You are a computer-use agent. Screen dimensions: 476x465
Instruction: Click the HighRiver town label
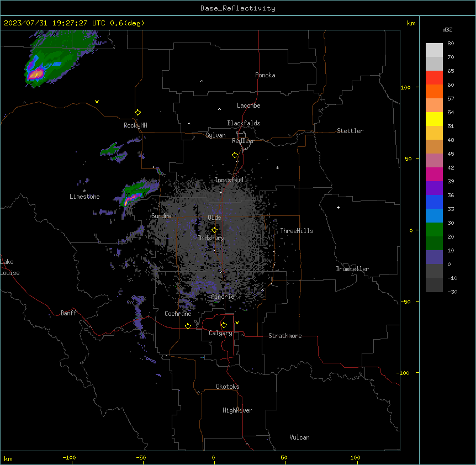(x=237, y=410)
